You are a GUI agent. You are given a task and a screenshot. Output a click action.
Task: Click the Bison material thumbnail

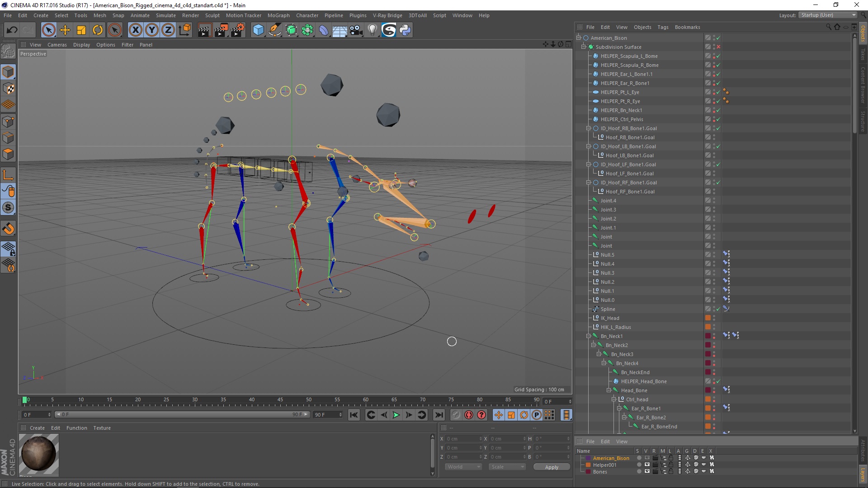(39, 454)
